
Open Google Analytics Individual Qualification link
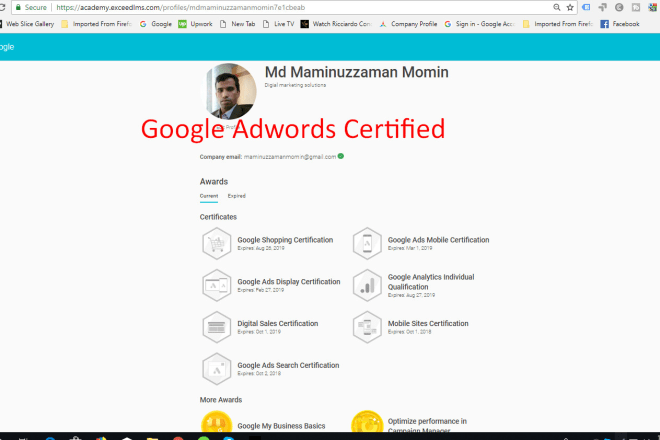pyautogui.click(x=431, y=282)
